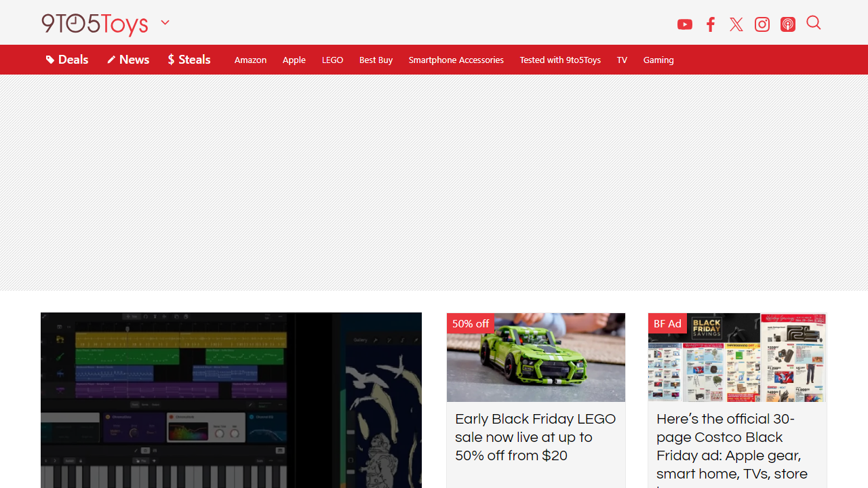Open Tested with 9to5Toys category
The width and height of the screenshot is (868, 488).
tap(560, 60)
